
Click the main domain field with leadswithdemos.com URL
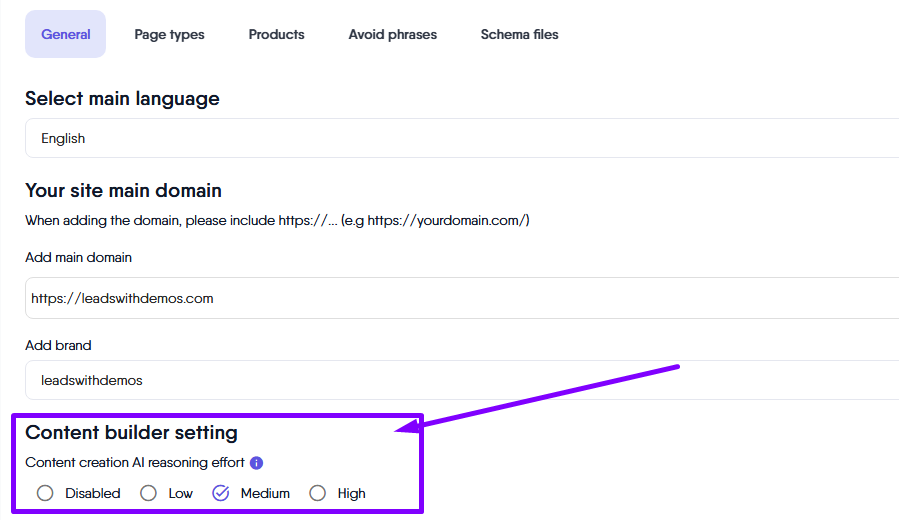click(x=460, y=298)
